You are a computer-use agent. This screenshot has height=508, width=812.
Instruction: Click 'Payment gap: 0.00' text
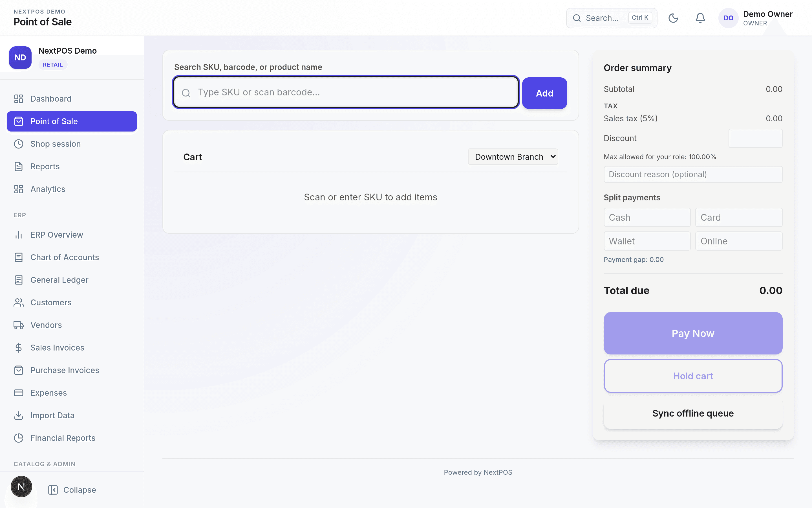(634, 259)
